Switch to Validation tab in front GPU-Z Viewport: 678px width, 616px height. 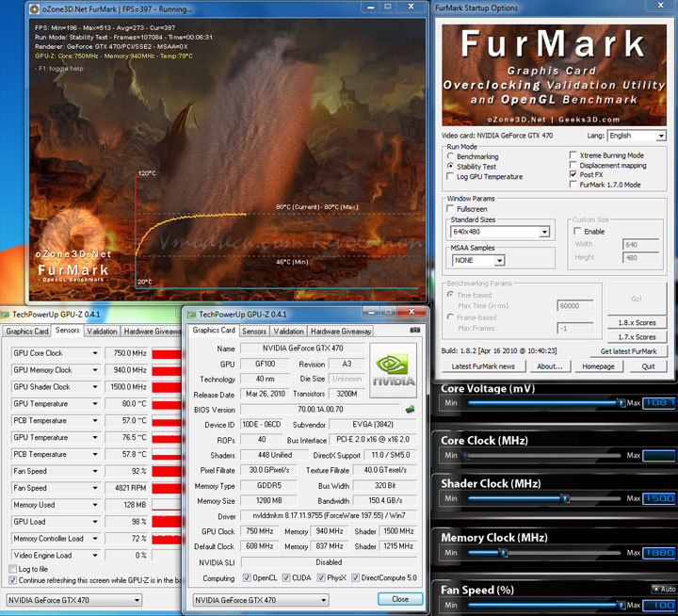[x=288, y=332]
